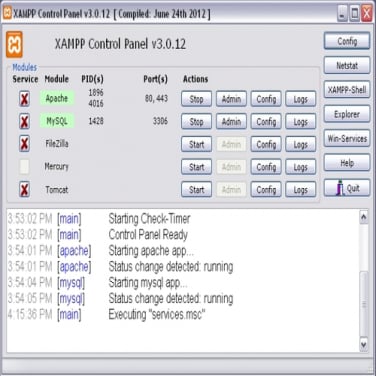Close the XAMPP window with red X
The height and width of the screenshot is (376, 376).
(367, 14)
